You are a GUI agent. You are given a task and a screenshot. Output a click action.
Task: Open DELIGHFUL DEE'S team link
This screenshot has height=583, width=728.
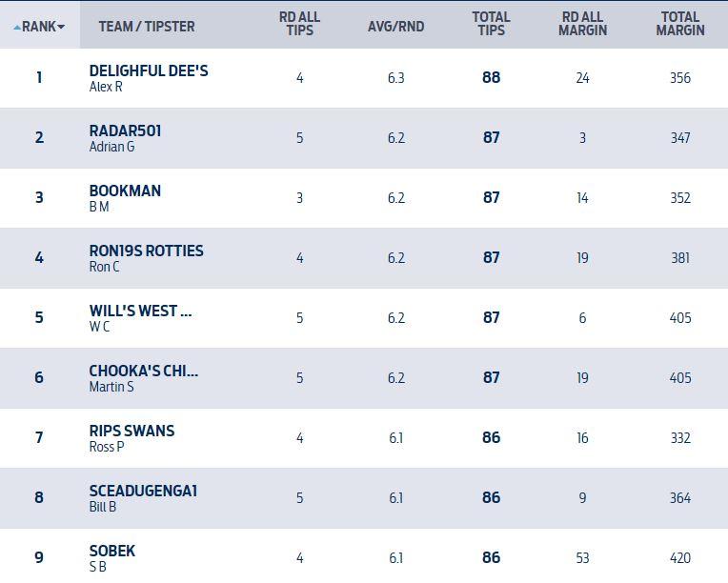click(148, 71)
